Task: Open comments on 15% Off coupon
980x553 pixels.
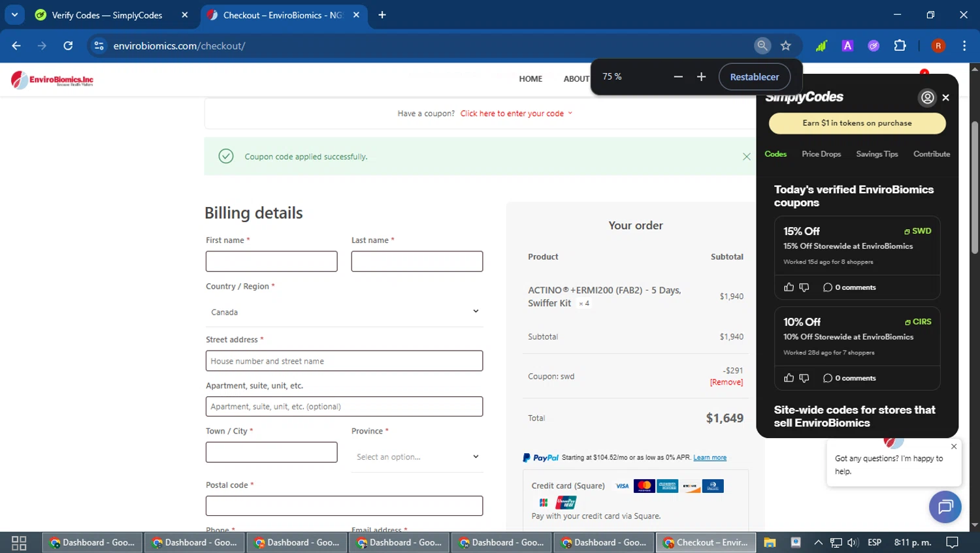Action: 849,287
